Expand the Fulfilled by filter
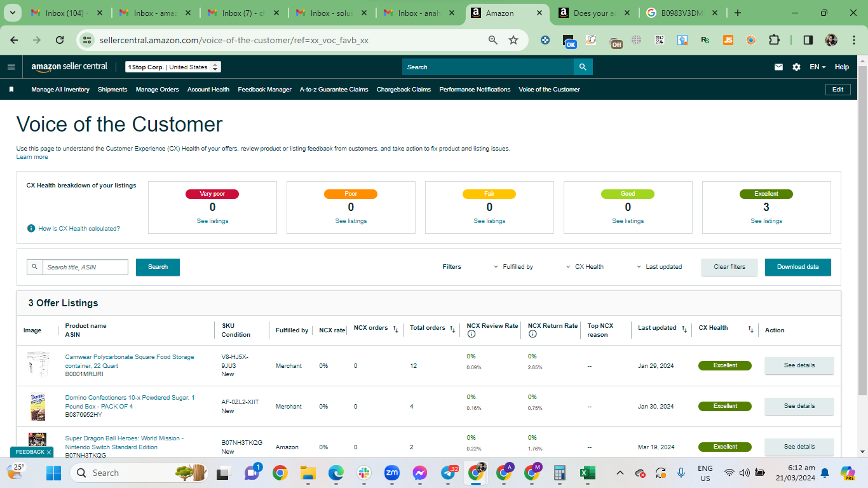868x488 pixels. [x=513, y=267]
